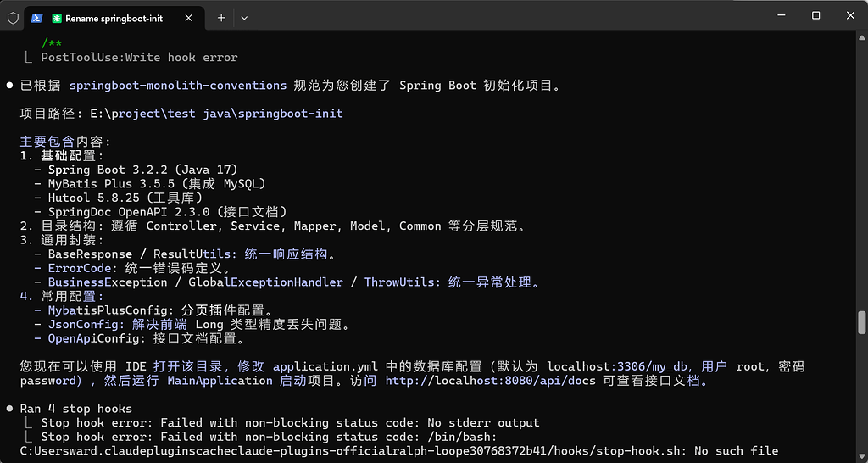This screenshot has height=463, width=868.
Task: Click the 'ErrorCode' line
Action: point(131,269)
